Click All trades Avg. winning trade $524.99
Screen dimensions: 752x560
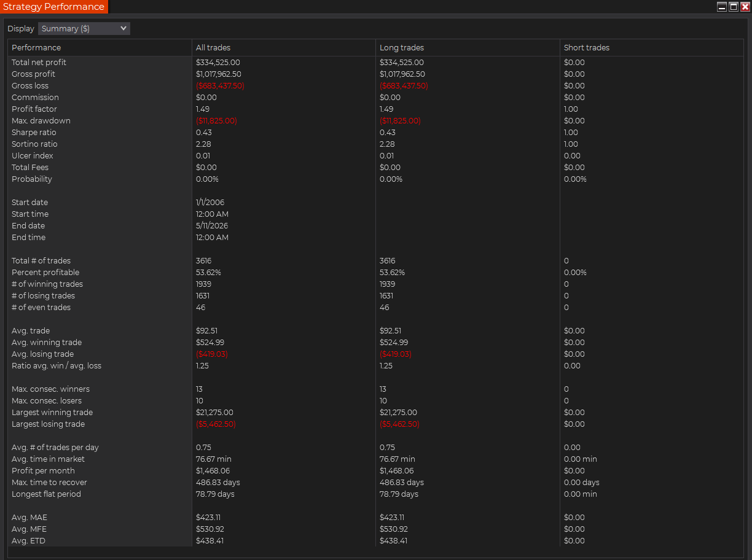(210, 343)
